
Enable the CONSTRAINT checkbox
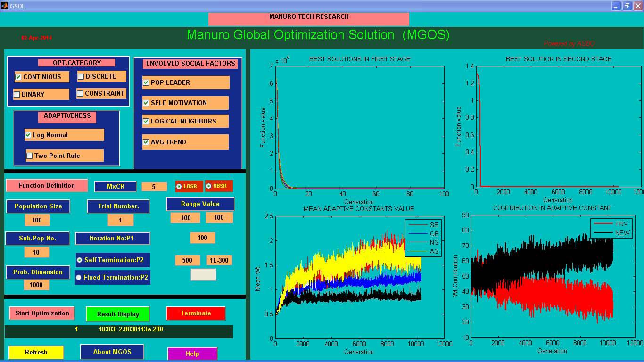(80, 94)
